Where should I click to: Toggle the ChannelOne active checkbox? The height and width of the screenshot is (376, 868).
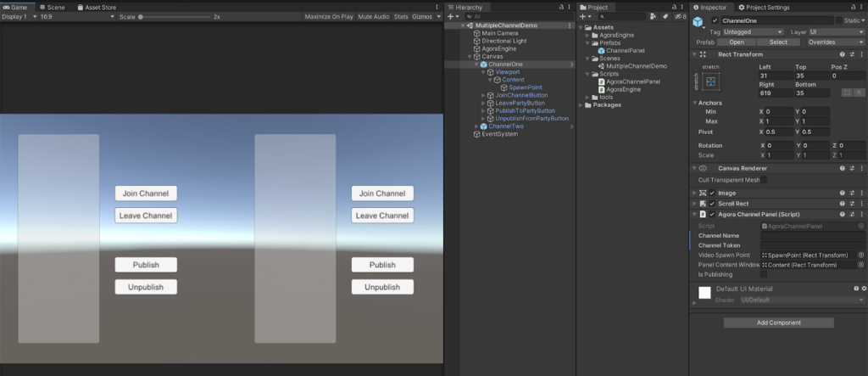click(715, 20)
